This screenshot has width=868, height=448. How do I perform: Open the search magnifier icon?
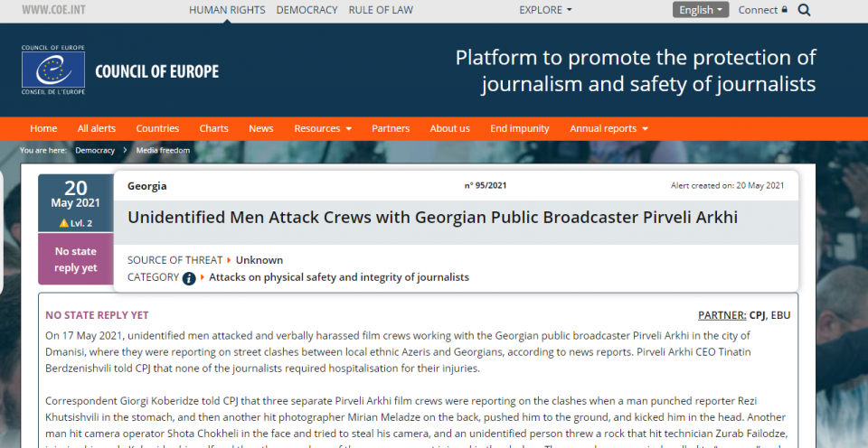tap(805, 10)
